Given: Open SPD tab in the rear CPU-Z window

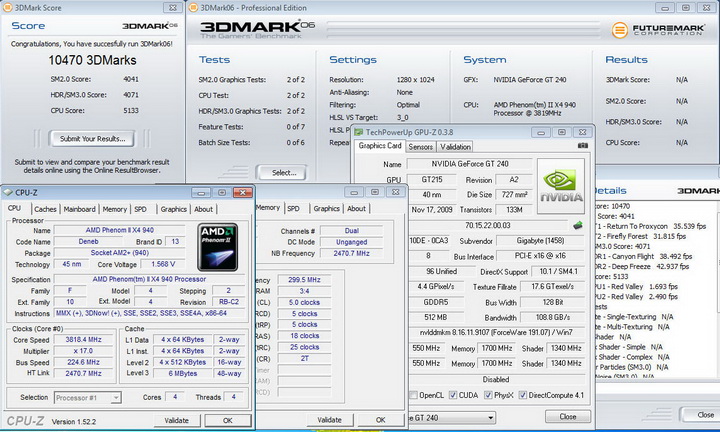Looking at the screenshot, I should coord(293,209).
